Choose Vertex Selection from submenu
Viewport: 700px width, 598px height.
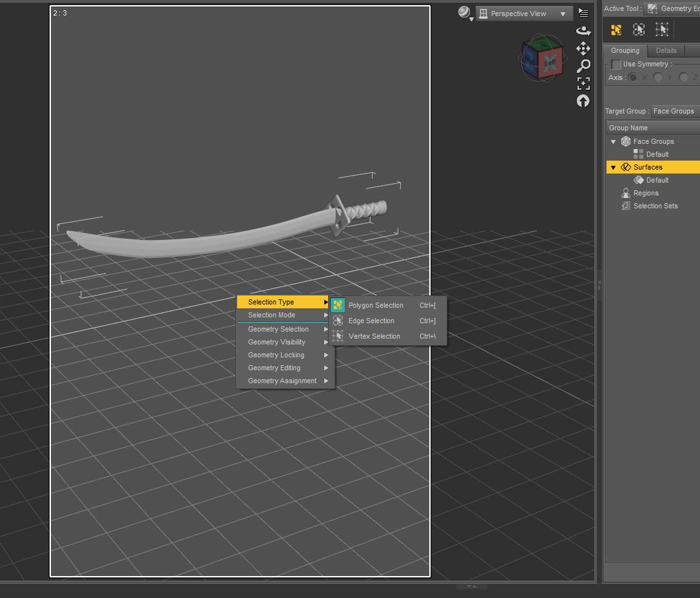[387, 336]
